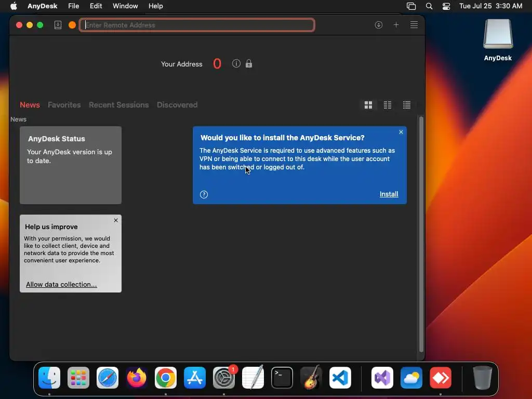The image size is (532, 399).
Task: Open the Trash from the Dock
Action: 483,378
